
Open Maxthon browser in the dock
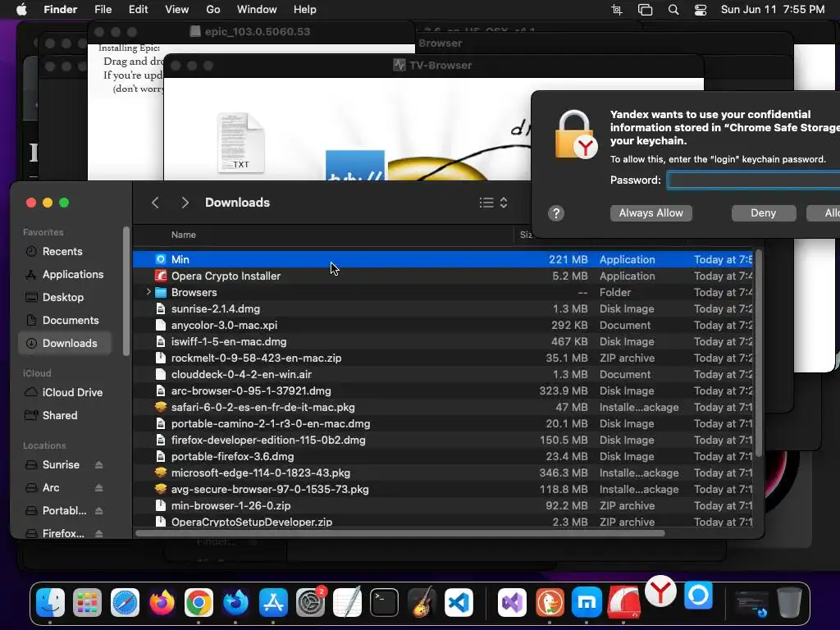587,603
